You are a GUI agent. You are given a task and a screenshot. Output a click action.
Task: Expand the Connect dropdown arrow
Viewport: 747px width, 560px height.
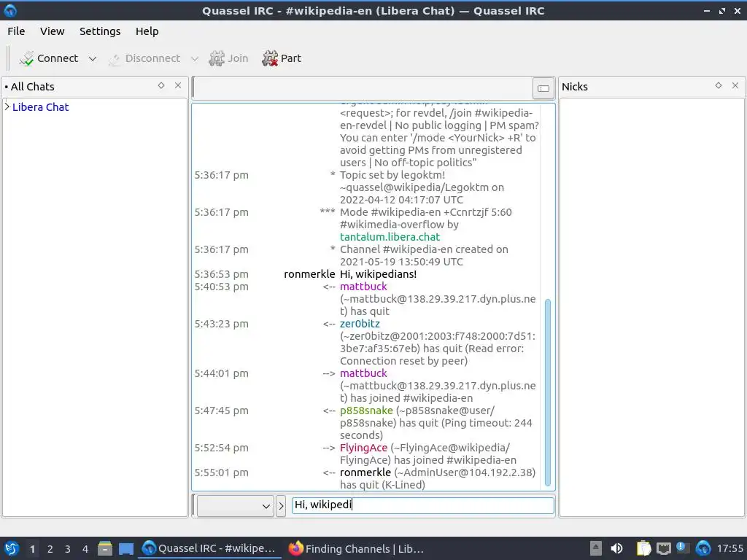(x=93, y=58)
